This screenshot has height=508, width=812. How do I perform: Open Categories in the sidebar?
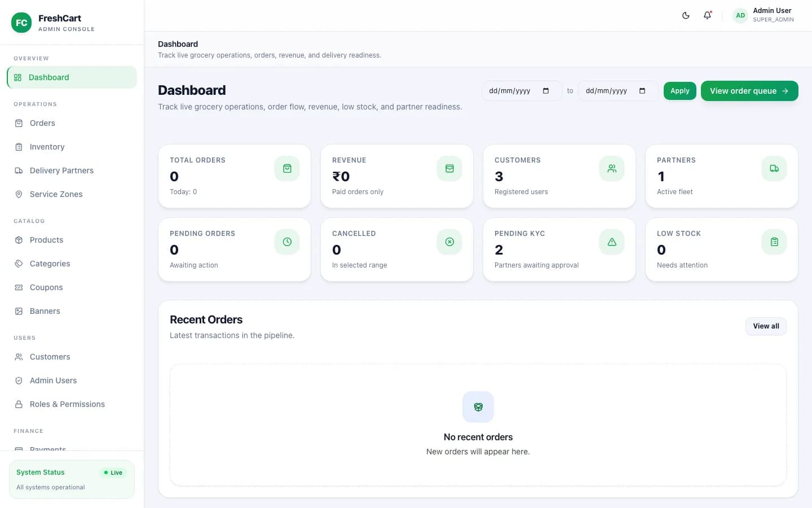click(x=72, y=264)
